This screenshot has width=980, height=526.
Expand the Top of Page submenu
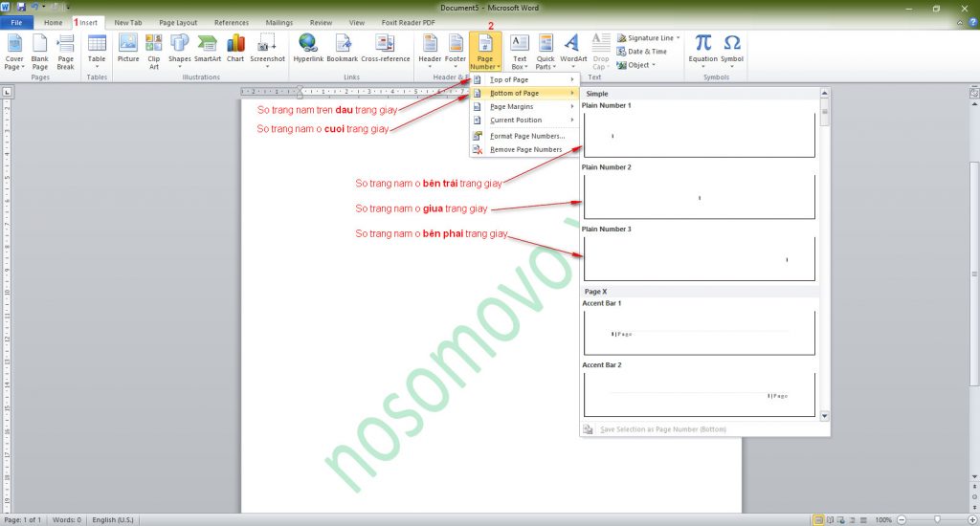[524, 79]
